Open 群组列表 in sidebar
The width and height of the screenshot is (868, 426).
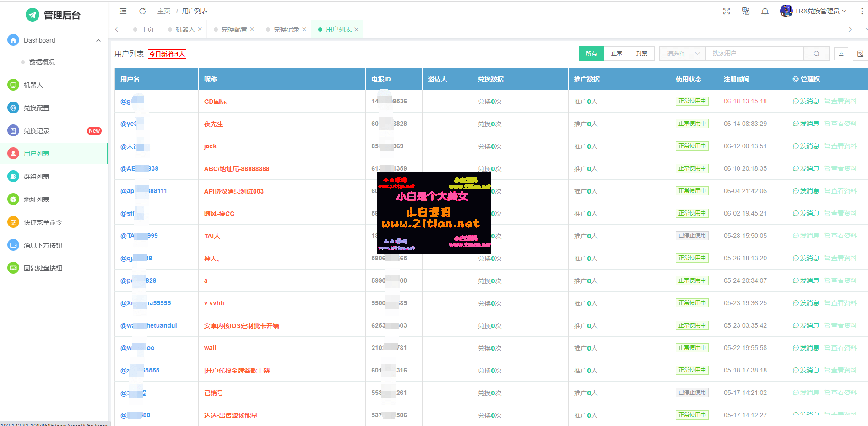tap(37, 177)
